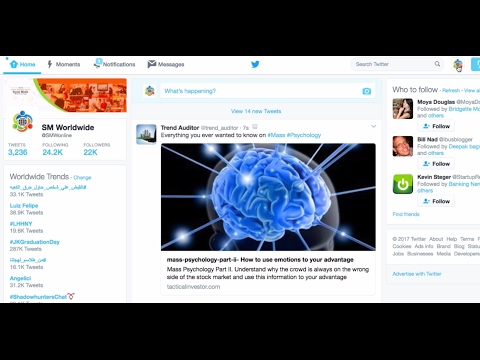480x360 pixels.
Task: Click the Search Twitter field
Action: coord(397,64)
